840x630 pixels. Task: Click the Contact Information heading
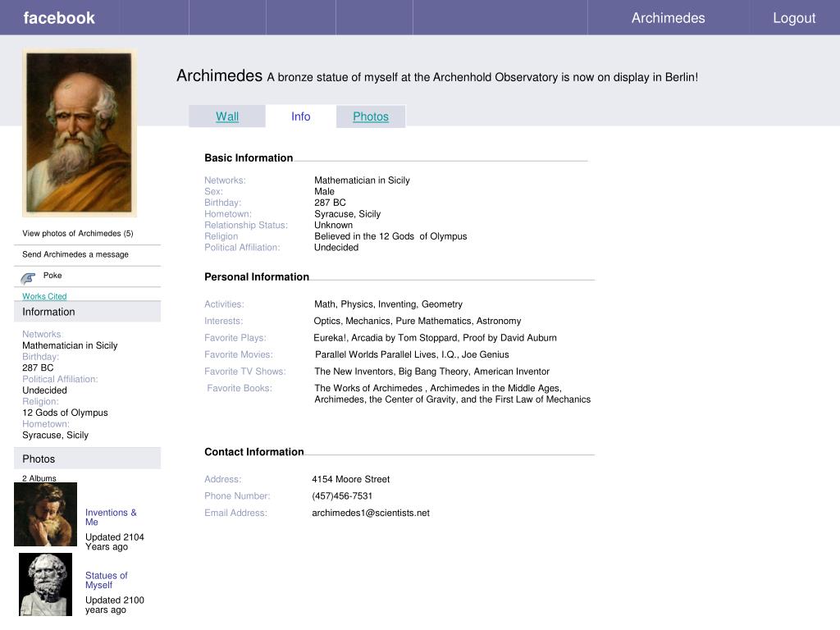tap(254, 452)
